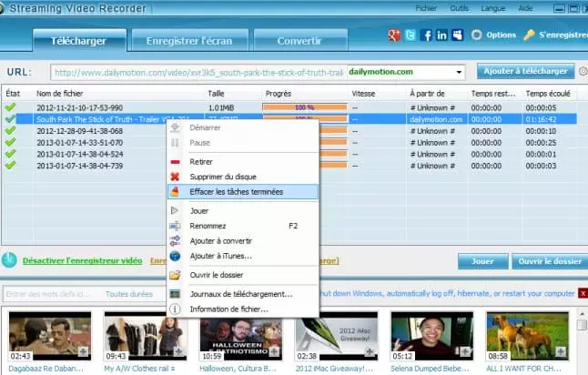The image size is (588, 375).
Task: Choose Supprimer du disque from context menu
Action: point(243,177)
